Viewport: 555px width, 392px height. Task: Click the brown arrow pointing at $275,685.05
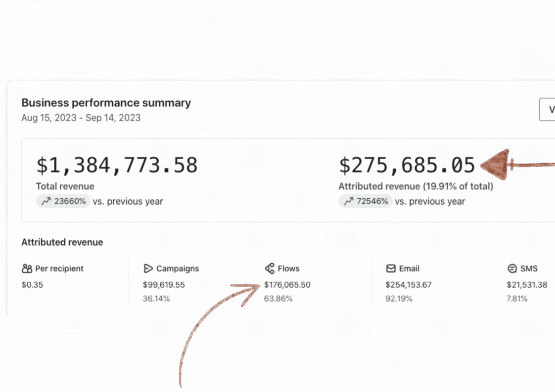pos(514,165)
